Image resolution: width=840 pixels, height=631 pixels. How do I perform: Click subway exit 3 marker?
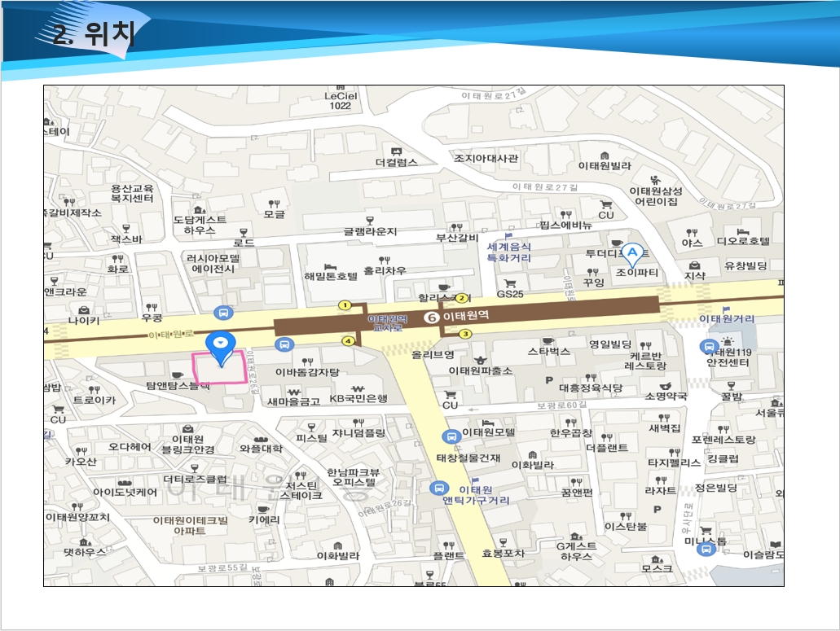(465, 334)
